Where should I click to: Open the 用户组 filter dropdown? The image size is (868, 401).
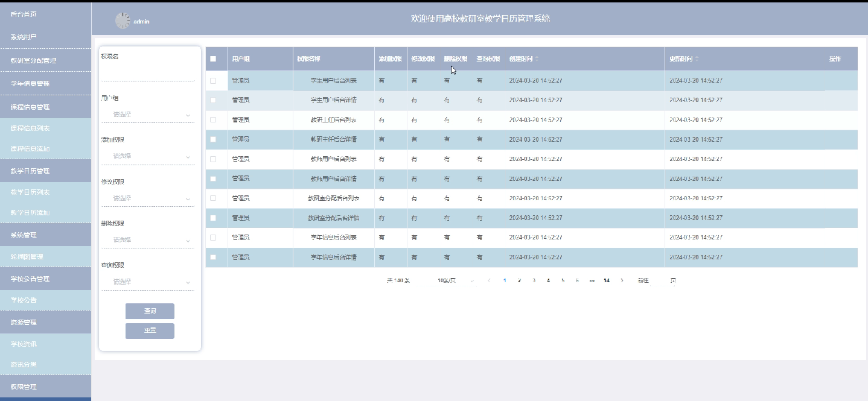[x=147, y=115]
